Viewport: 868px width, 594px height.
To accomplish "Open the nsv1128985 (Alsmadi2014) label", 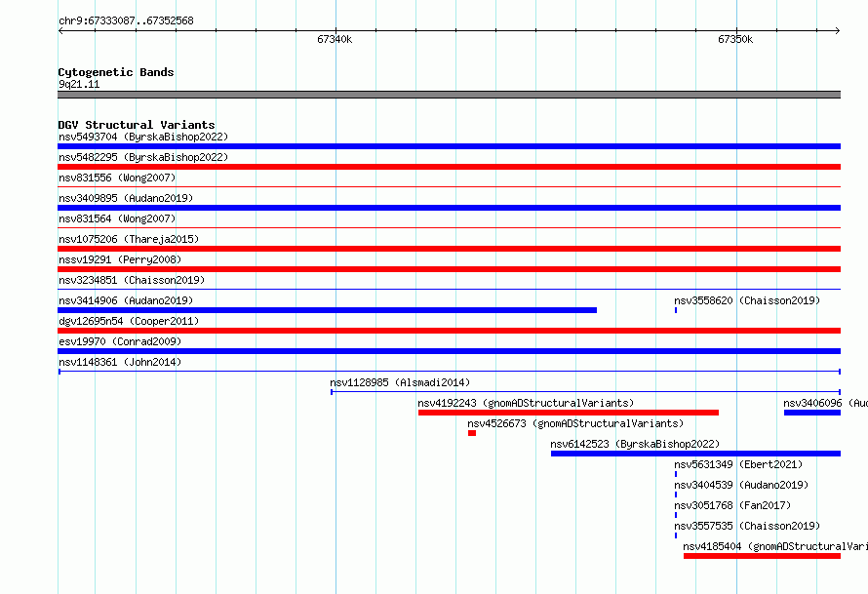I will (x=400, y=382).
